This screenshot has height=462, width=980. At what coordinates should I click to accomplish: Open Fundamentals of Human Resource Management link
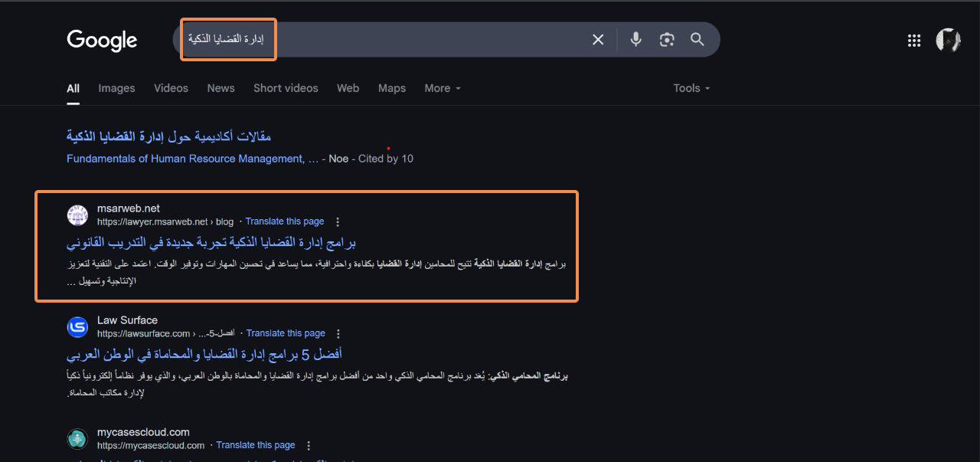[x=192, y=159]
